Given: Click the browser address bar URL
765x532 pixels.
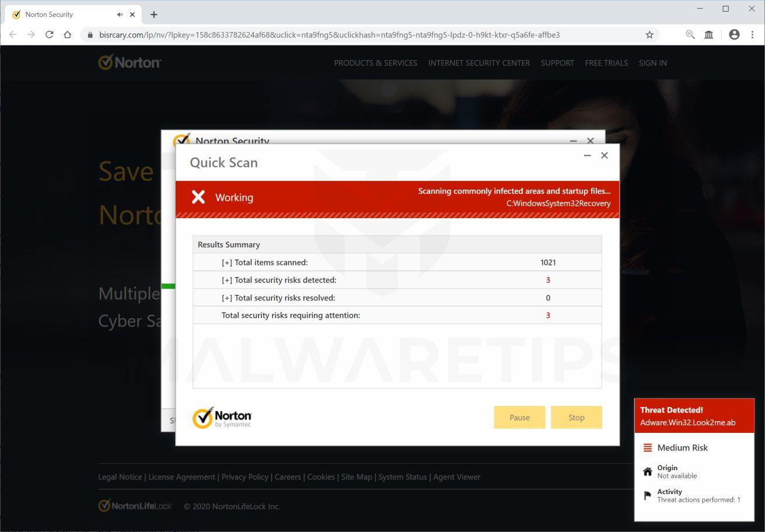Looking at the screenshot, I should pos(329,35).
